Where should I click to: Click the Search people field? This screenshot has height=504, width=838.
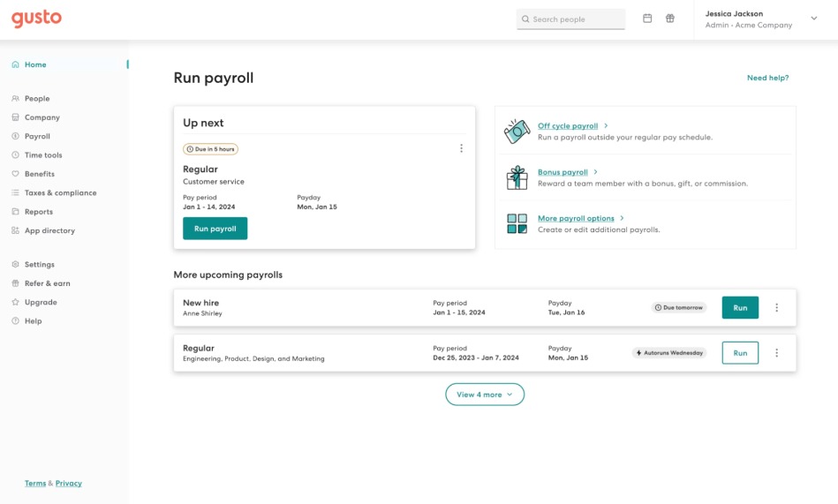tap(571, 19)
